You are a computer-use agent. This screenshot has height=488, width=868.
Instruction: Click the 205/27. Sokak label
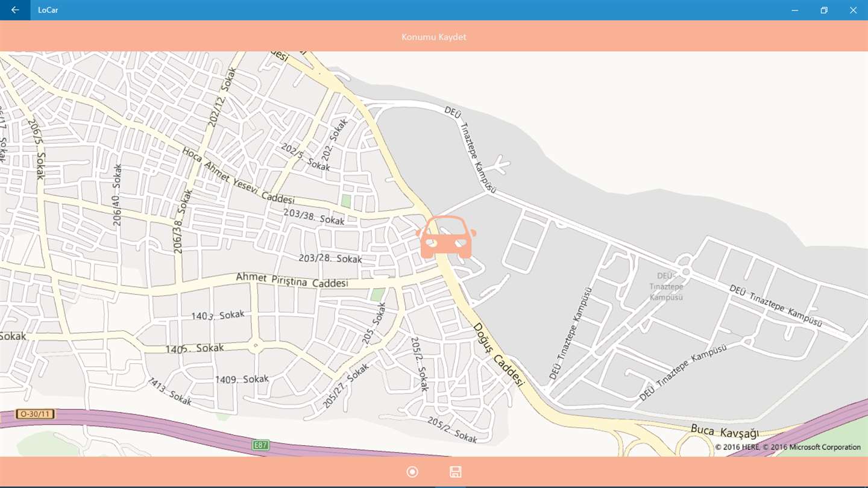click(346, 386)
